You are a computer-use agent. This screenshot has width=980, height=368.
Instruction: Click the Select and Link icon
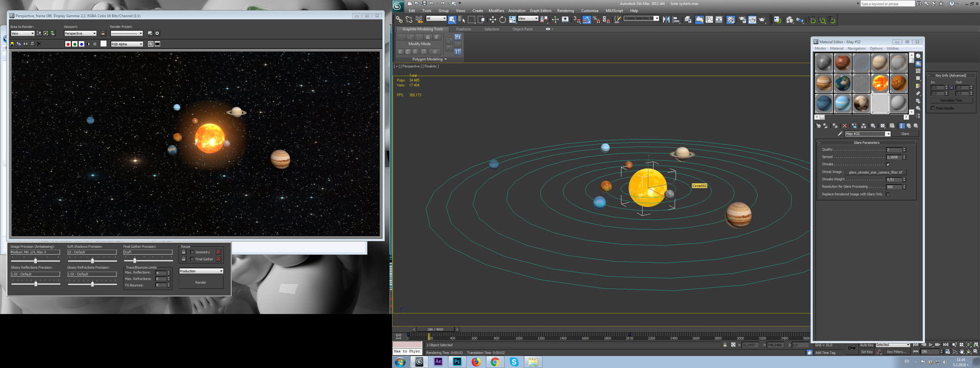(x=399, y=20)
